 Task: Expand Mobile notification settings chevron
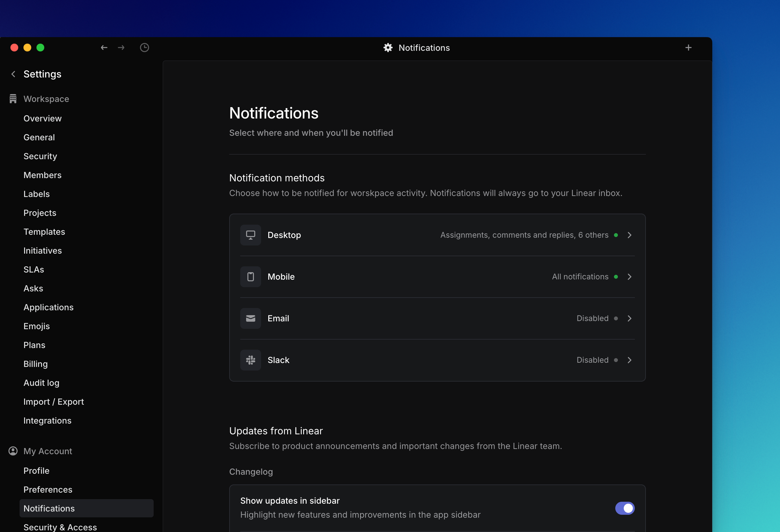pos(629,276)
